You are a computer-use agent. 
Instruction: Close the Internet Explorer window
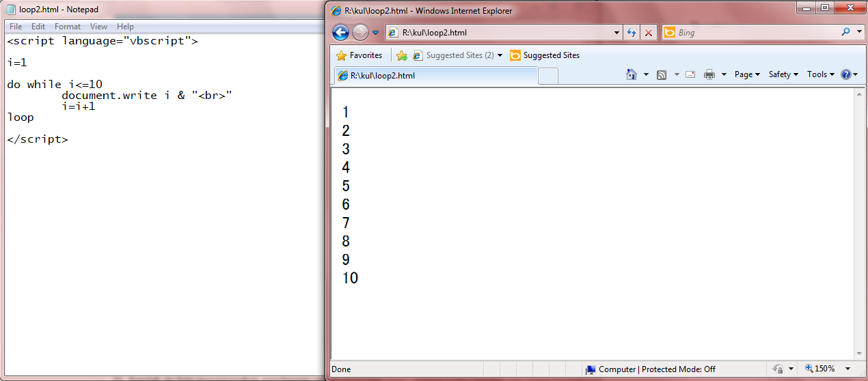coord(850,8)
